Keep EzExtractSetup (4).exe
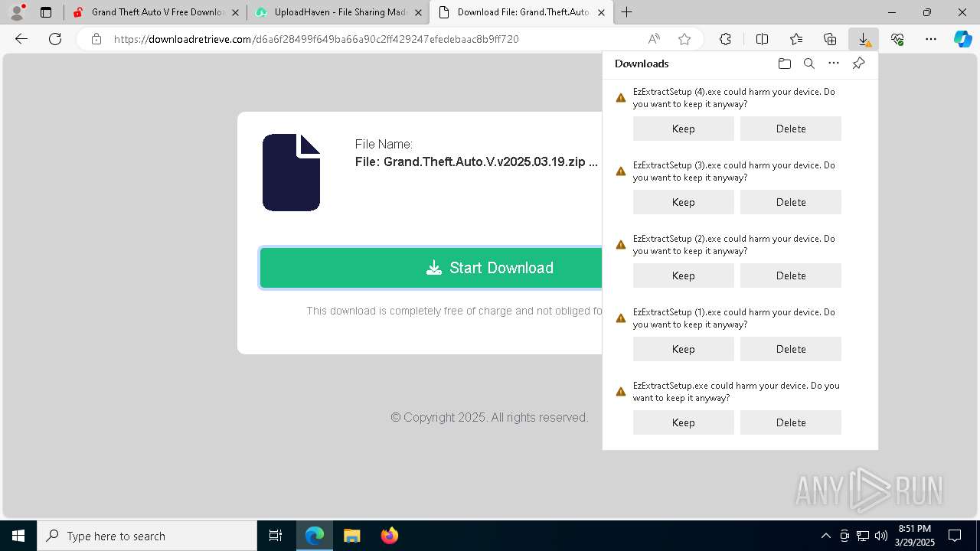 [x=684, y=129]
